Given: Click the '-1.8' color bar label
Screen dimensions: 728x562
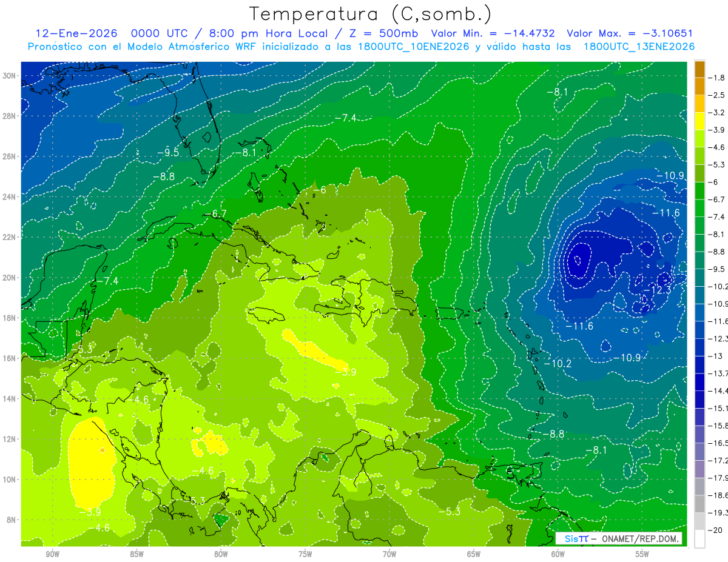Looking at the screenshot, I should [716, 78].
